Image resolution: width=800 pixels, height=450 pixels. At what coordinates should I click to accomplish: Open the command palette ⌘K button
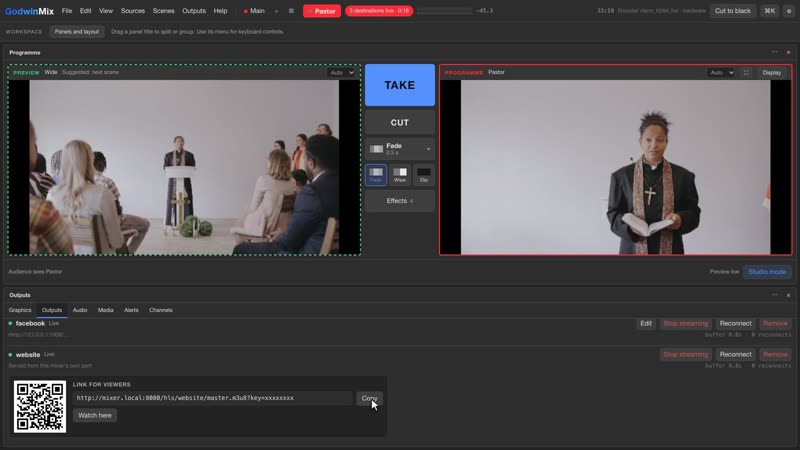coord(769,11)
